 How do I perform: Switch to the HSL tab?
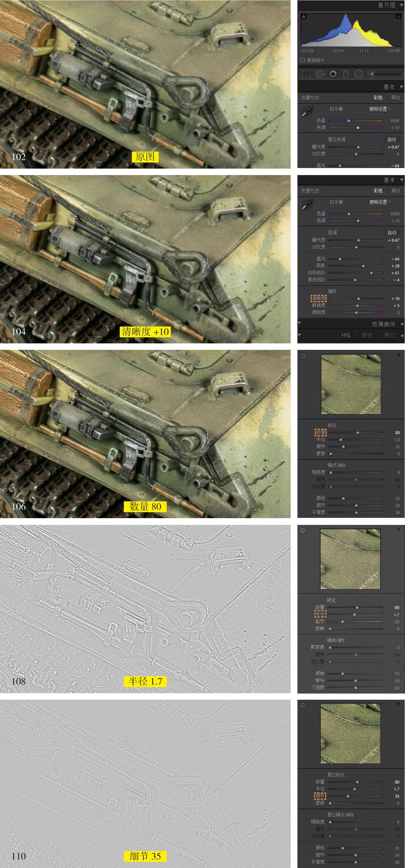tap(346, 335)
